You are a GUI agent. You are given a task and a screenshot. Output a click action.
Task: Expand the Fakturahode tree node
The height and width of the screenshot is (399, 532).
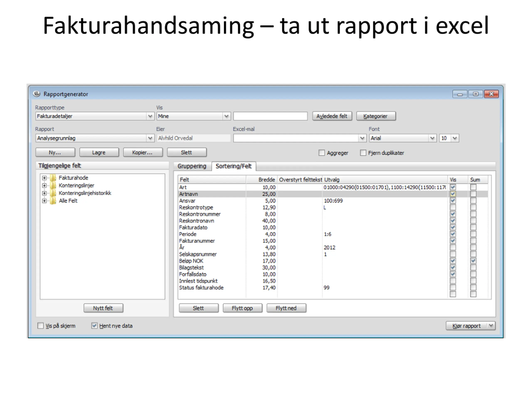pyautogui.click(x=44, y=178)
